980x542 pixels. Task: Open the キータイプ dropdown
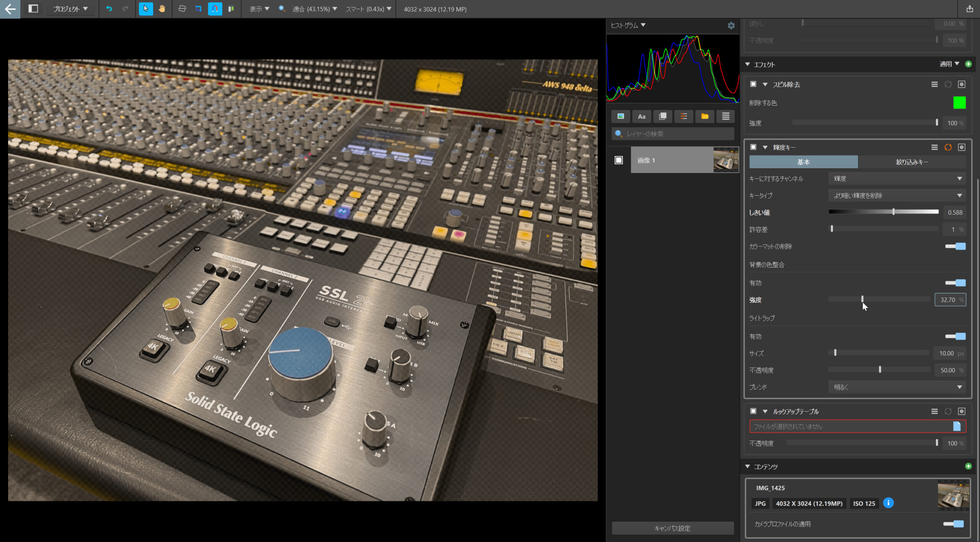click(x=897, y=195)
